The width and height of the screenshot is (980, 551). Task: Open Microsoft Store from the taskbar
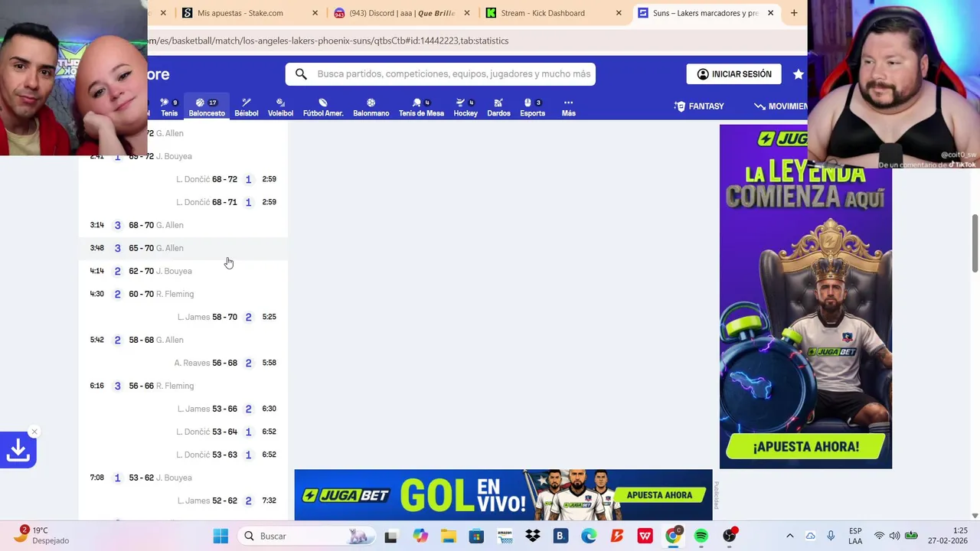(x=476, y=536)
